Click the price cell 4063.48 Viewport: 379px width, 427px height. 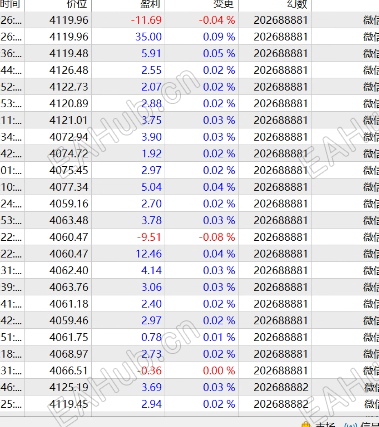[69, 220]
